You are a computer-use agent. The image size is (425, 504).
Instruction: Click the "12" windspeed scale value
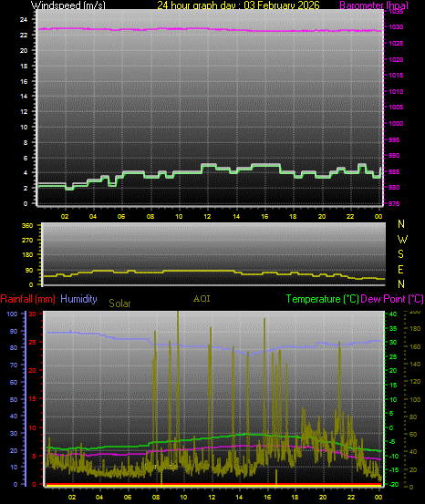tap(24, 111)
